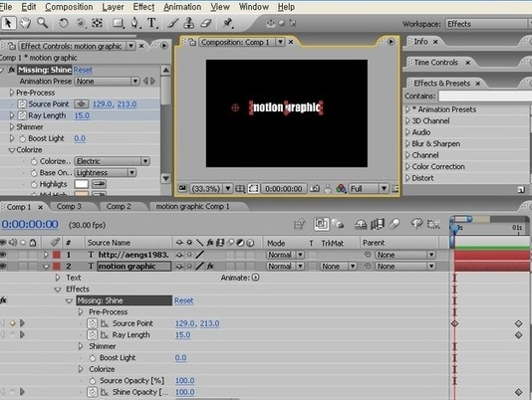532x400 pixels.
Task: Click the last Source Point keyframe diamond
Action: 518,323
